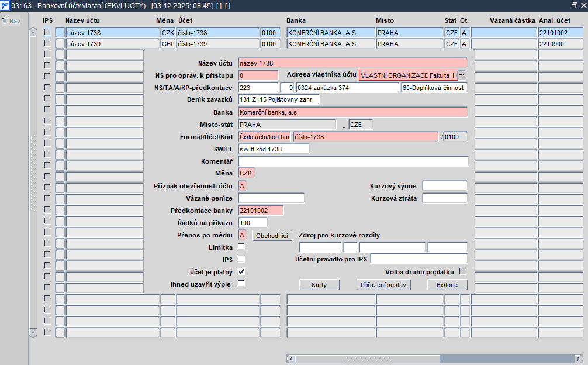This screenshot has width=588, height=365.
Task: Click into the Komentář text field
Action: click(x=353, y=161)
